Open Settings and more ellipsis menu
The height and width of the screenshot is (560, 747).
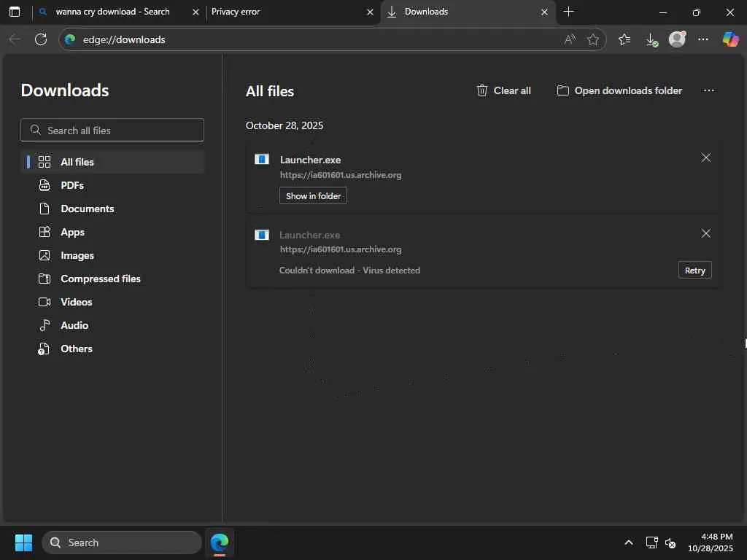click(x=703, y=39)
